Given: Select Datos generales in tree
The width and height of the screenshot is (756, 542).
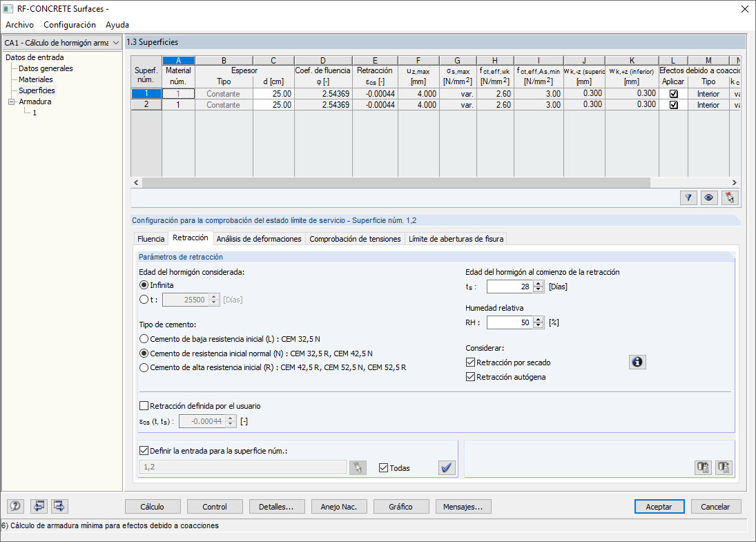Looking at the screenshot, I should pos(46,68).
